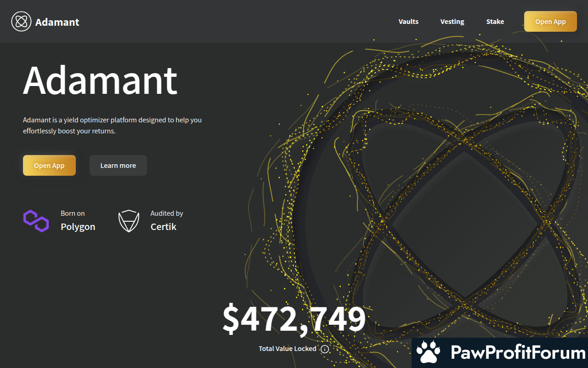Click the Adamant atom logo icon
This screenshot has width=588, height=368.
21,22
